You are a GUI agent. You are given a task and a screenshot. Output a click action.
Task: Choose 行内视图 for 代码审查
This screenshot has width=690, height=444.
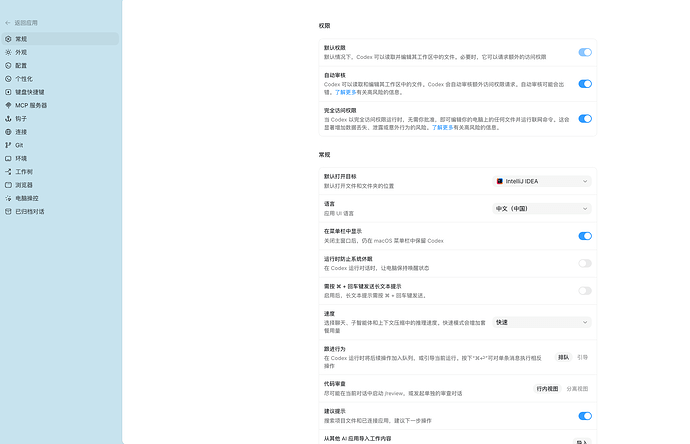[x=547, y=389]
